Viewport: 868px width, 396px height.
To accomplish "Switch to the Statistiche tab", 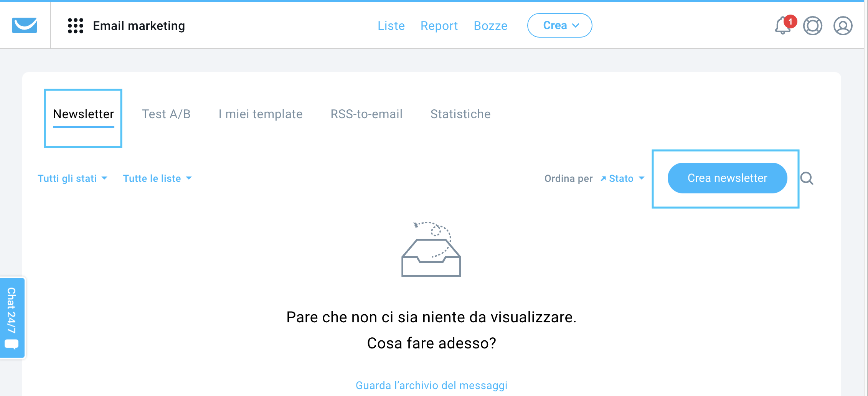I will (460, 114).
